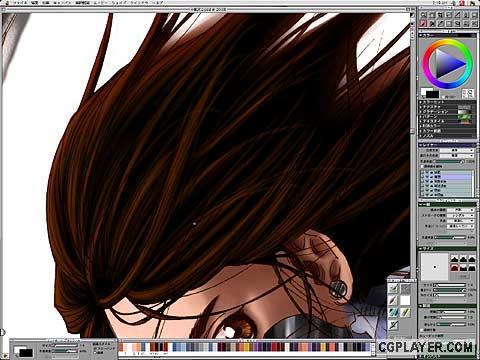Pick the leftmost swatch in bottom color set
This screenshot has width=480, height=360.
pos(120,347)
